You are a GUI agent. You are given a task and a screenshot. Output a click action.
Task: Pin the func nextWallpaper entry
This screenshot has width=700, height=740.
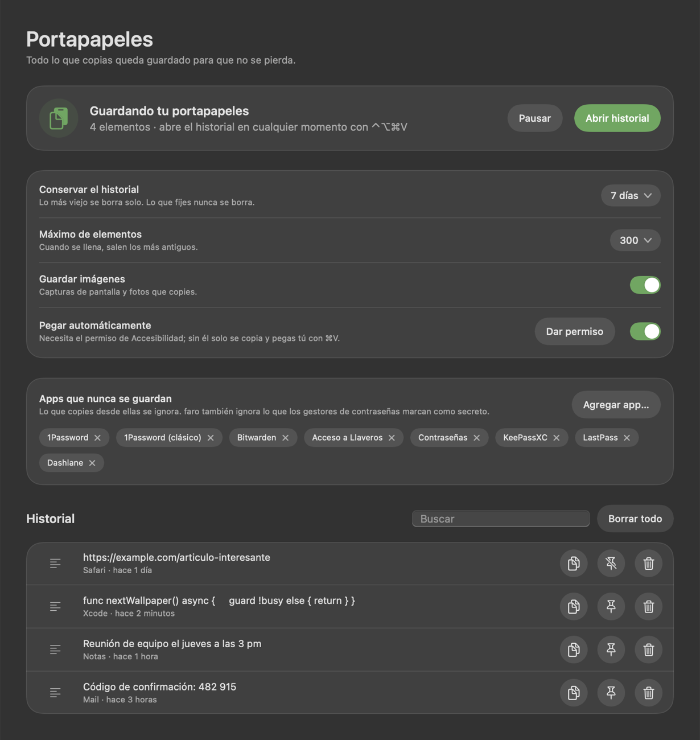click(611, 607)
